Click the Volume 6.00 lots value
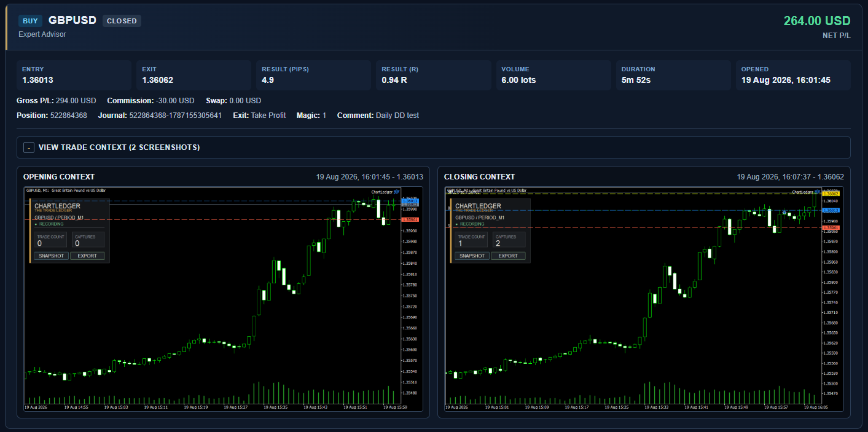The height and width of the screenshot is (432, 868). tap(518, 80)
